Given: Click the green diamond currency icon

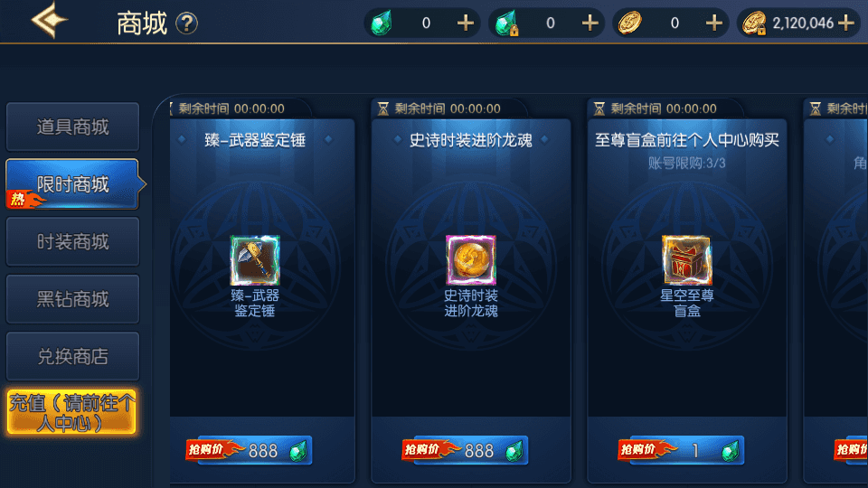Looking at the screenshot, I should (x=382, y=23).
